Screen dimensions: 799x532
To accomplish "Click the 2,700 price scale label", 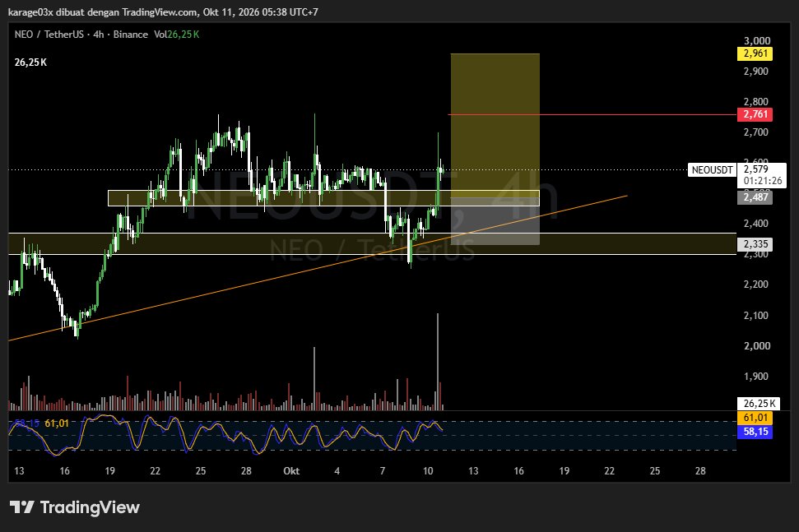I will point(755,132).
